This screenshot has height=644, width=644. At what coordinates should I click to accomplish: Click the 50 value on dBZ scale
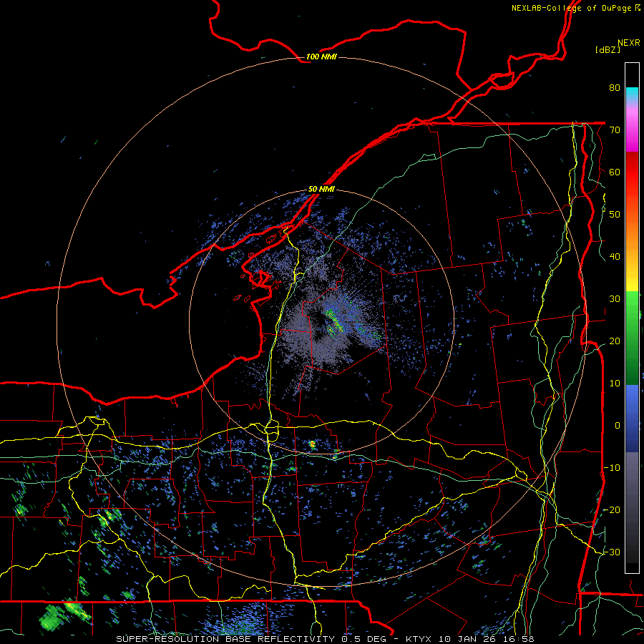point(615,215)
